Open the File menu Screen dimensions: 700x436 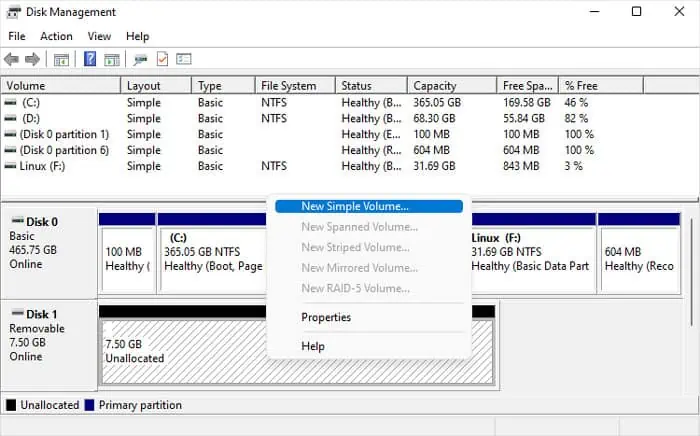point(17,36)
